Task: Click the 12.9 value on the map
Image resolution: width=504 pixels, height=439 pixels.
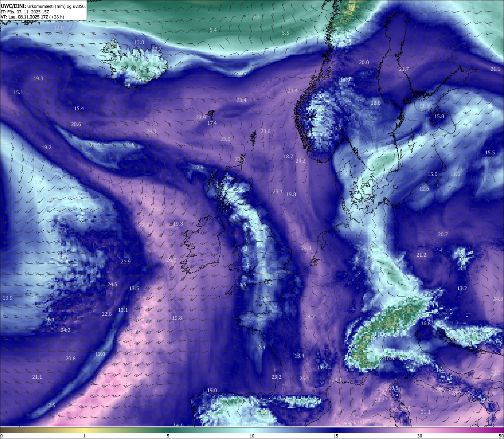Action: point(198,168)
